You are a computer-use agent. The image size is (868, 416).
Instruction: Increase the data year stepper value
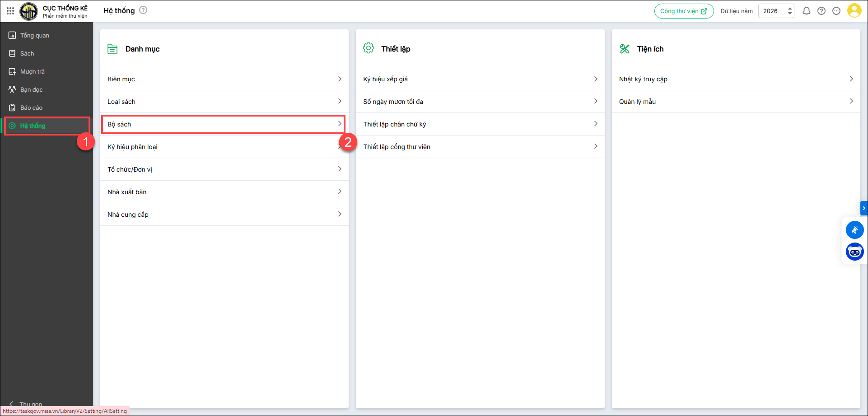pyautogui.click(x=790, y=8)
